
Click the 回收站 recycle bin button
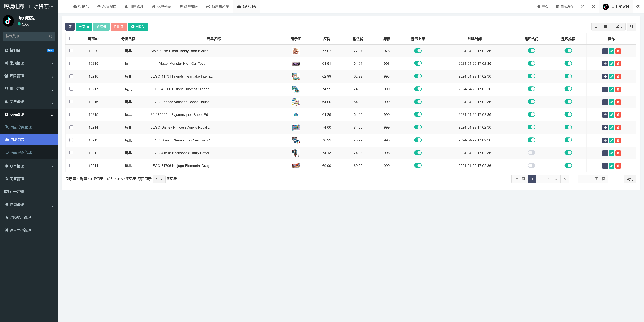[x=138, y=27]
